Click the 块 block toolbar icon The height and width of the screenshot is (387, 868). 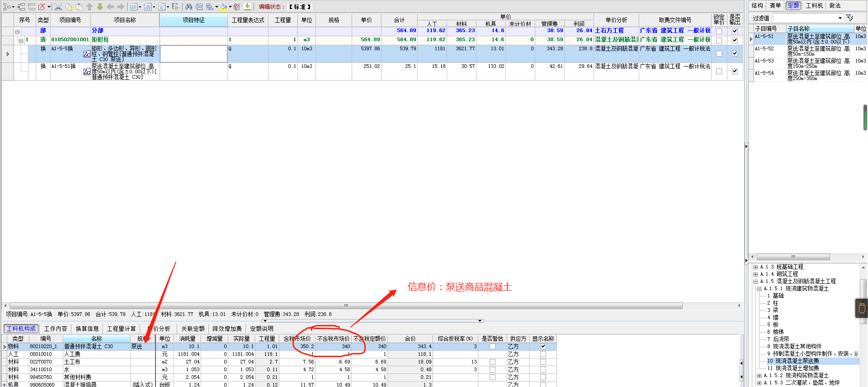click(x=134, y=7)
